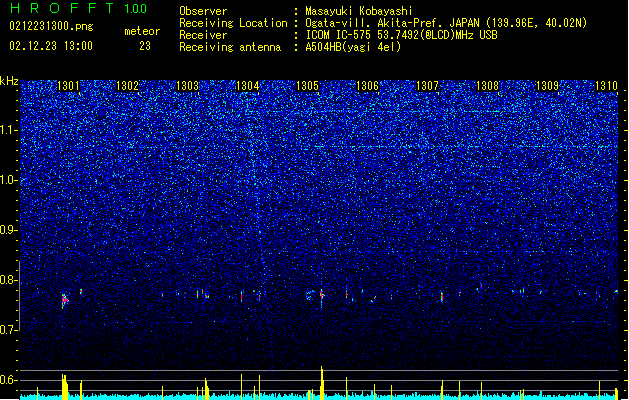
Task: Click the 1309 time marker
Action: pyautogui.click(x=548, y=86)
